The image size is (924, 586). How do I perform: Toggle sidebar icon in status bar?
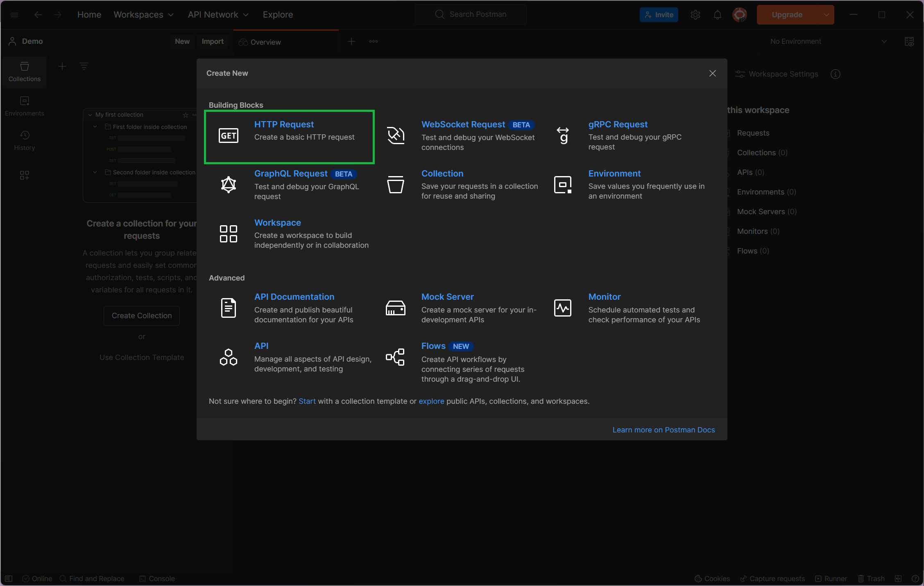tap(9, 579)
